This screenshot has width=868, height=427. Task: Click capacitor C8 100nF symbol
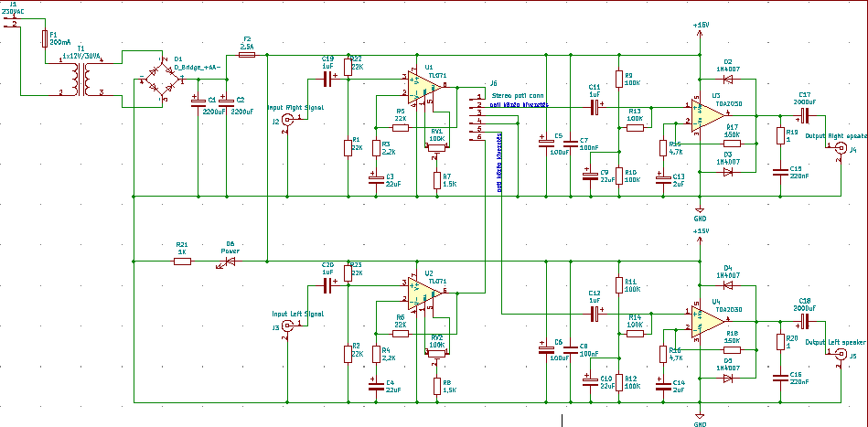tap(571, 349)
